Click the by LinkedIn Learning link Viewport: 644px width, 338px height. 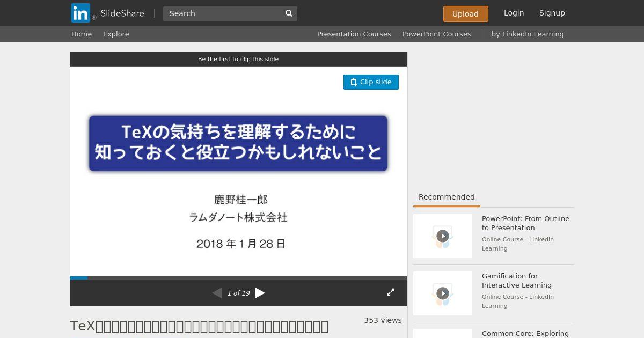click(x=528, y=34)
